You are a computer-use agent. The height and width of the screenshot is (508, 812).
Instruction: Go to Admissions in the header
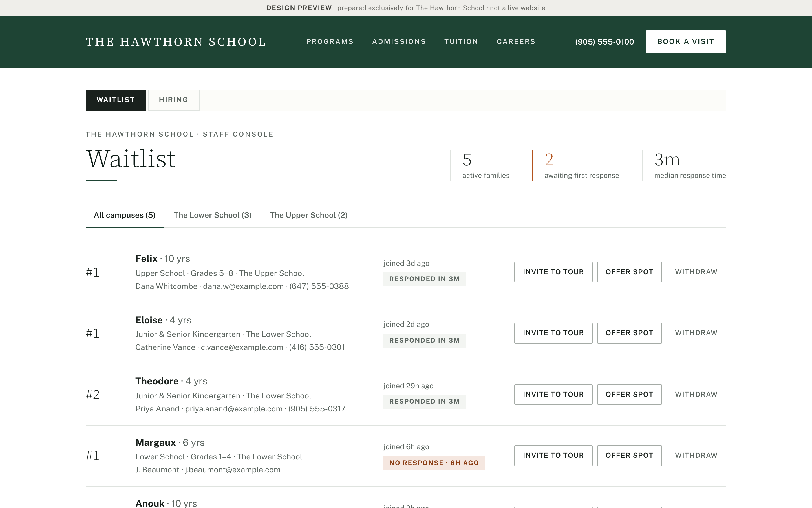pyautogui.click(x=399, y=42)
